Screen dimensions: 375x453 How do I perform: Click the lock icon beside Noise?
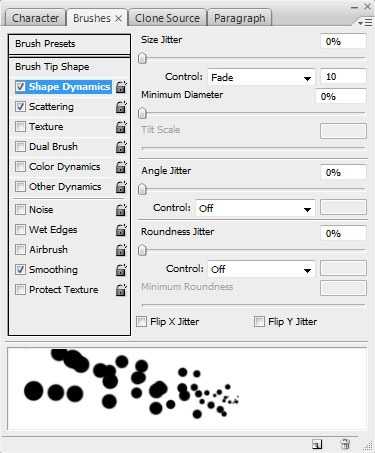[x=121, y=210]
